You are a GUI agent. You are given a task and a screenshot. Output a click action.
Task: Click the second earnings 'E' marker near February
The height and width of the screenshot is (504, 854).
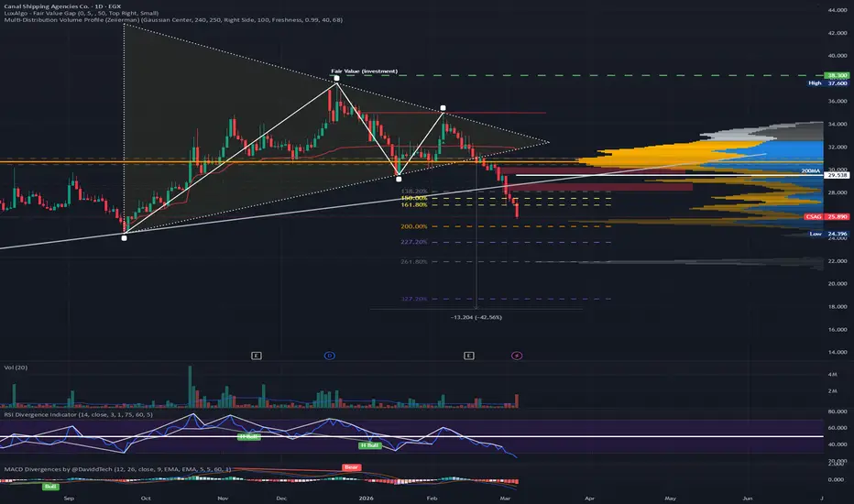click(469, 356)
